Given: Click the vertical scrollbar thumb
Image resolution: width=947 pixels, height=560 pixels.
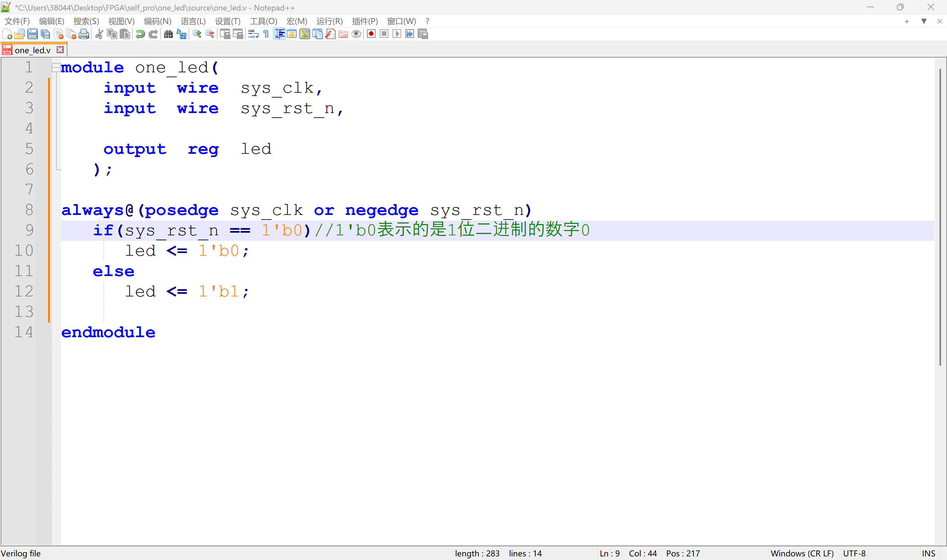Looking at the screenshot, I should (x=940, y=217).
